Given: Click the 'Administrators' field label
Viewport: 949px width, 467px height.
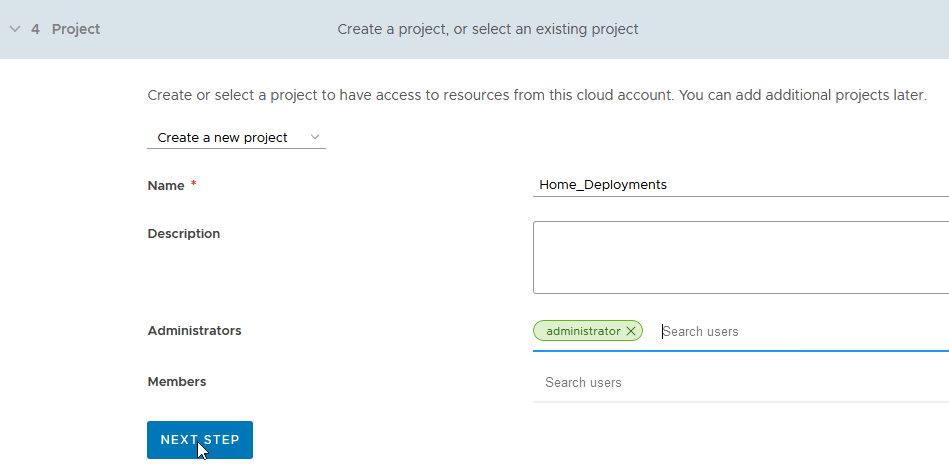Looking at the screenshot, I should tap(194, 331).
